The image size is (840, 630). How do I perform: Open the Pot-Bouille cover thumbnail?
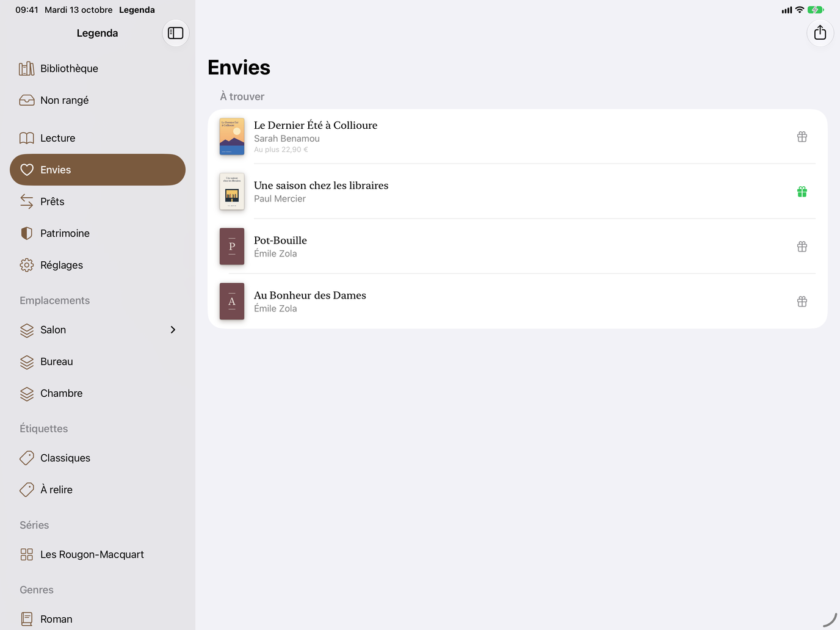232,246
